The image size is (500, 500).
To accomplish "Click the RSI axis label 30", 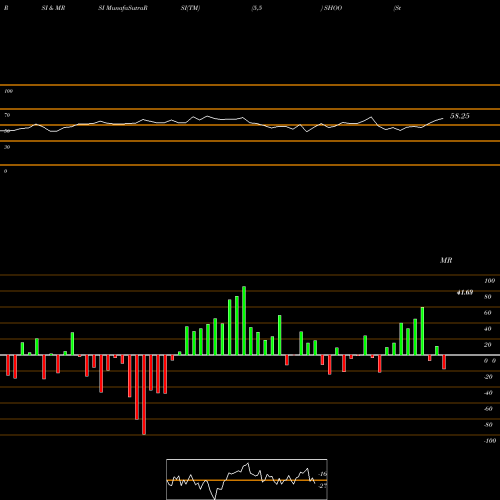I will pyautogui.click(x=7, y=147).
